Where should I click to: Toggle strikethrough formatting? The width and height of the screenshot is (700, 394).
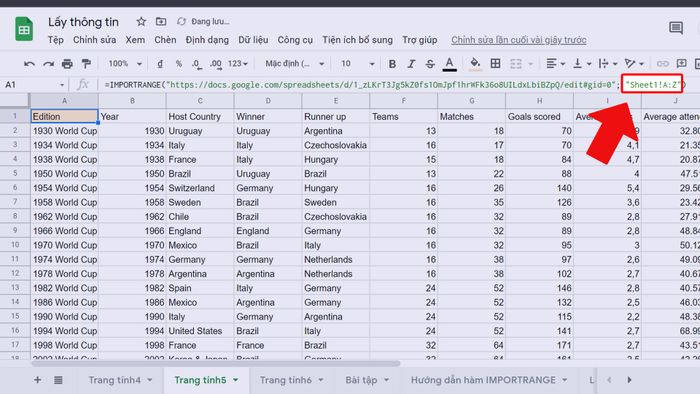click(x=429, y=64)
